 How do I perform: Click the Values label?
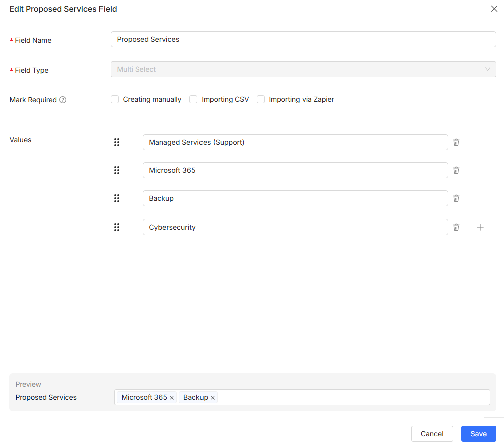(20, 140)
